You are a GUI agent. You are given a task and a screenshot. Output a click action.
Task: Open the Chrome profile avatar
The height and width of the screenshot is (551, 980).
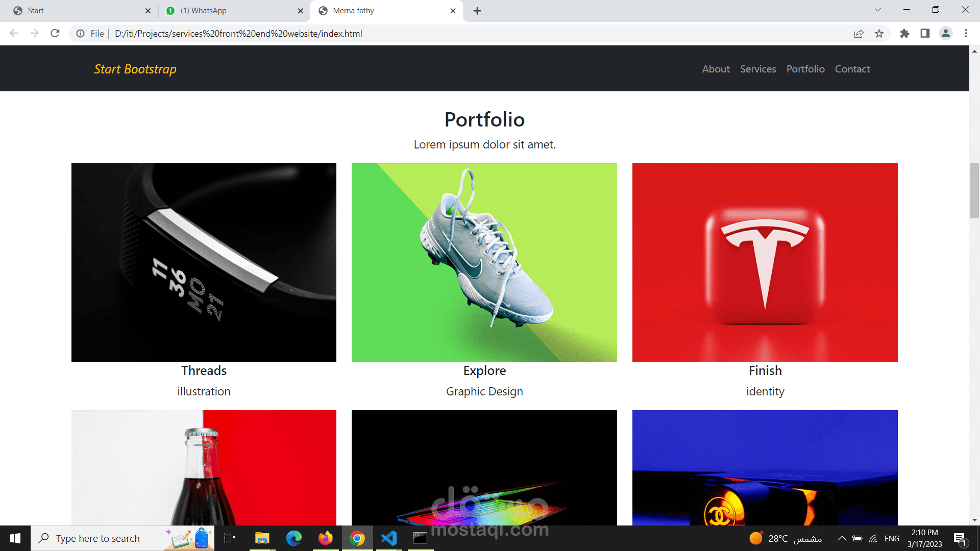coord(945,34)
